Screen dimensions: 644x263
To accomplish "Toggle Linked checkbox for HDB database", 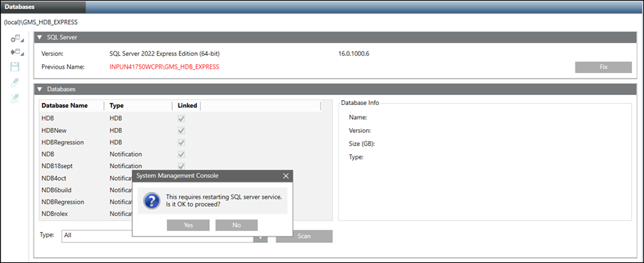I will (x=181, y=119).
